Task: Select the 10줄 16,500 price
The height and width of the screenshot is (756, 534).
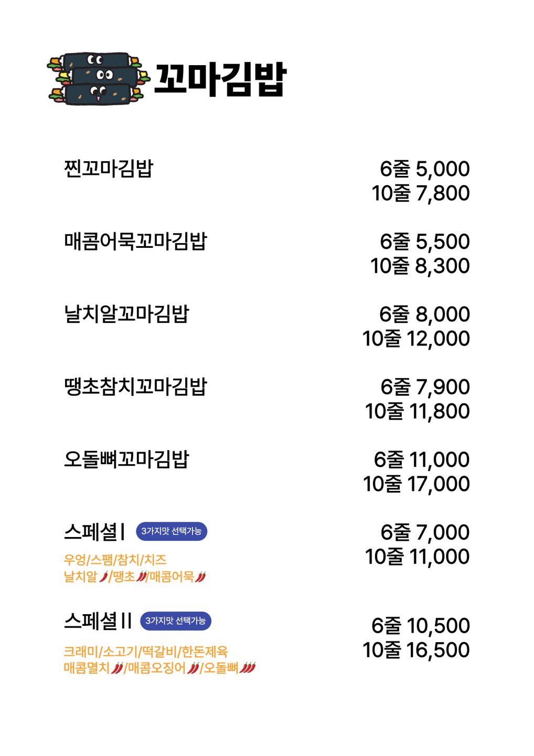Action: click(x=416, y=650)
